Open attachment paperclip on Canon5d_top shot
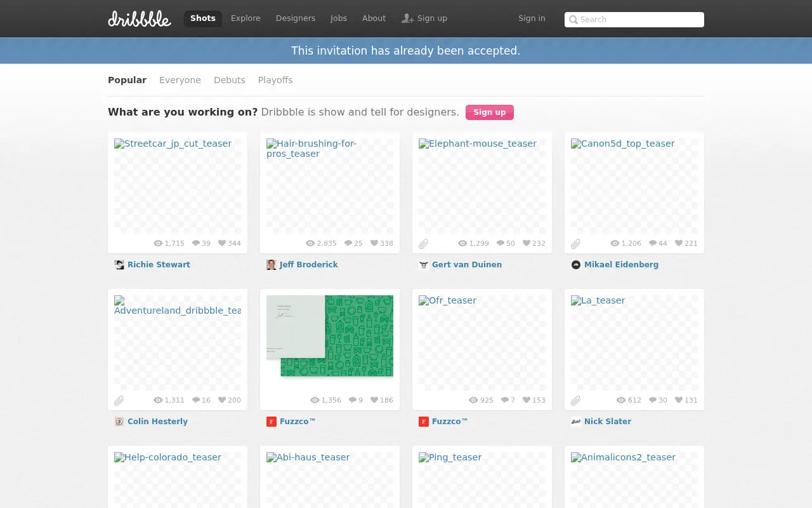Screen dimensions: 812x508 [575, 243]
